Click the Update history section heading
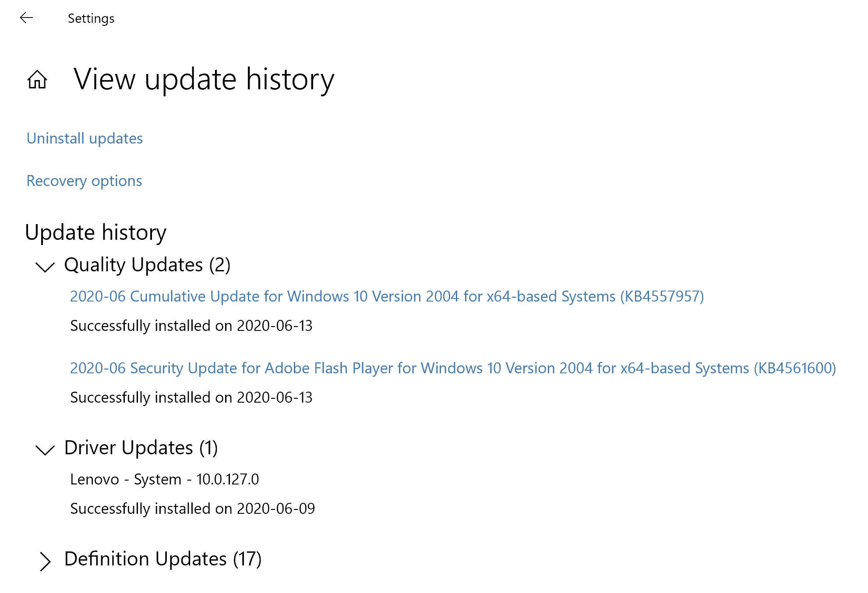Image resolution: width=868 pixels, height=593 pixels. [x=96, y=232]
